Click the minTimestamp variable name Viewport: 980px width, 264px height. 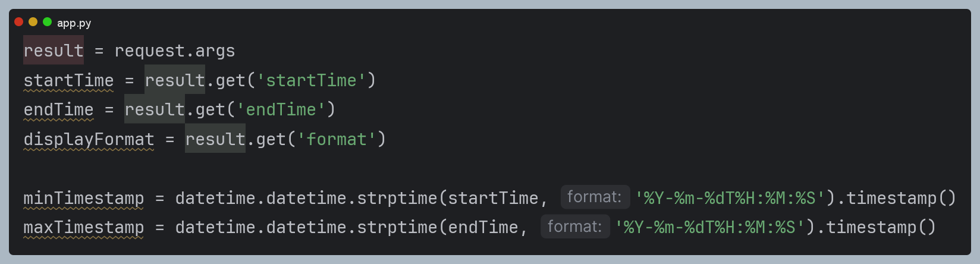[x=83, y=198]
